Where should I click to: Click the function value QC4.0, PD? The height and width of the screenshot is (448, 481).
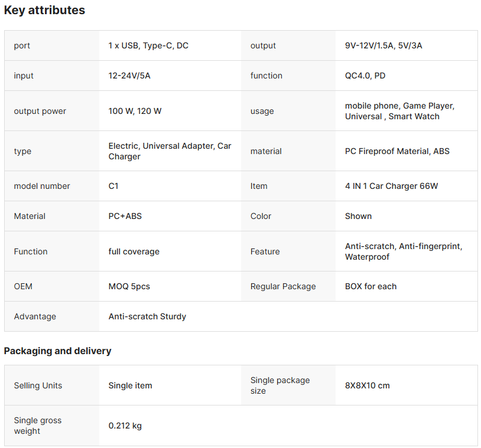click(365, 76)
